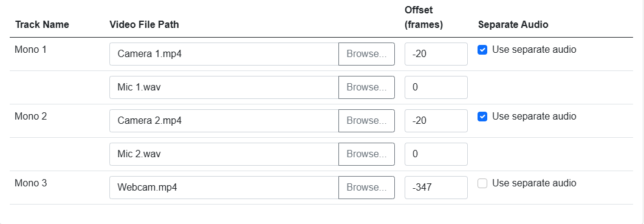Image resolution: width=644 pixels, height=224 pixels.
Task: Edit the Mic 2.wav path field
Action: [224, 154]
